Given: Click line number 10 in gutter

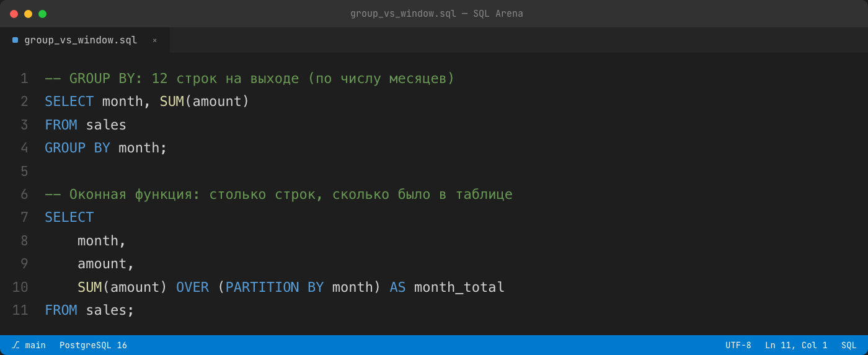Looking at the screenshot, I should [x=20, y=287].
